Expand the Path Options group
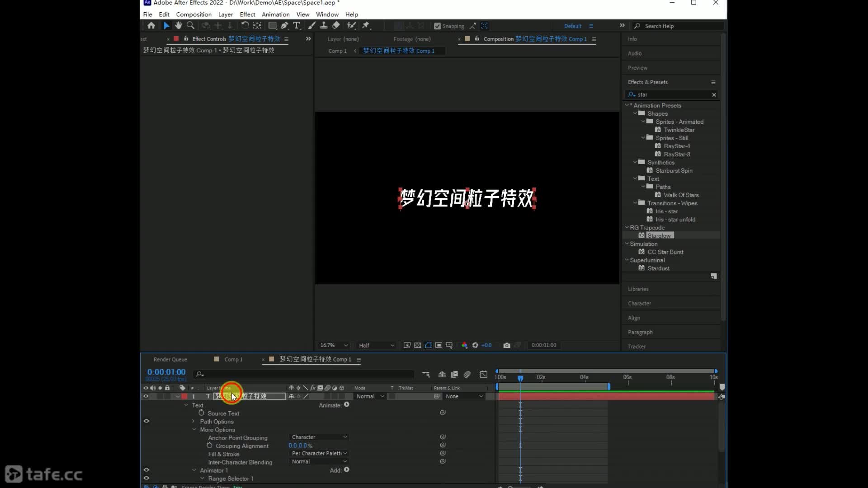This screenshot has width=868, height=488. coord(193,421)
